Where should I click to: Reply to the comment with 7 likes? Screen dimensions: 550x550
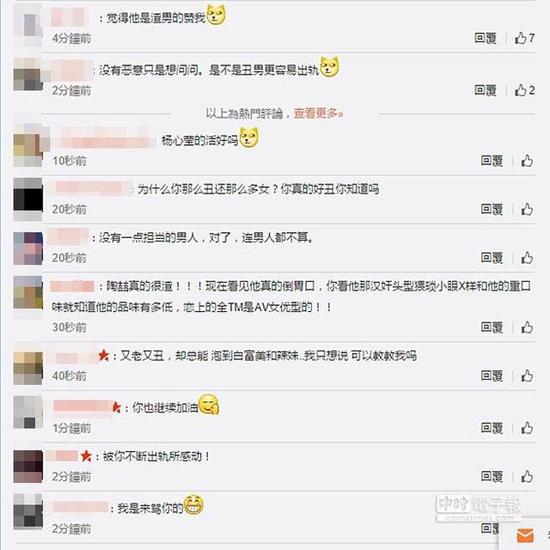(x=485, y=38)
